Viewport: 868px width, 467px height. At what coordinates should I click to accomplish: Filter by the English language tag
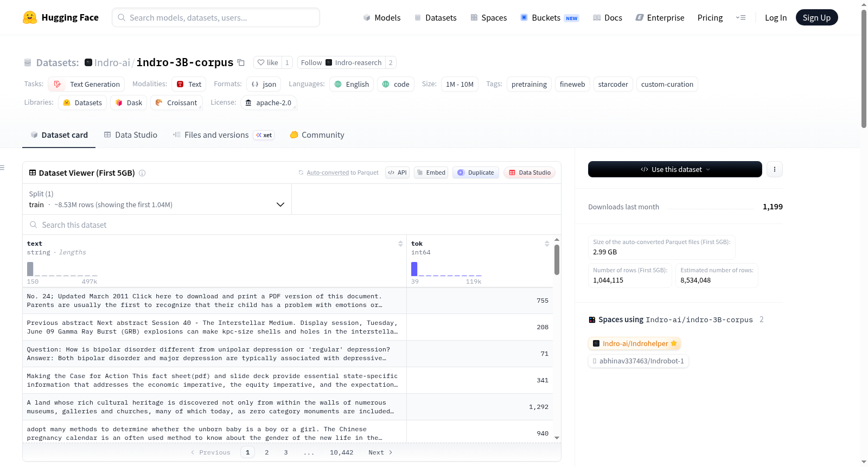coord(352,84)
